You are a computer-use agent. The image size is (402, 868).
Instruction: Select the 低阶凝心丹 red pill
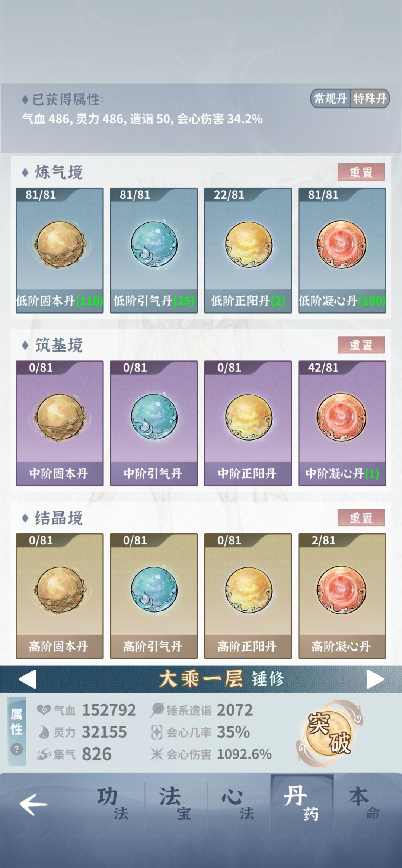tap(342, 245)
